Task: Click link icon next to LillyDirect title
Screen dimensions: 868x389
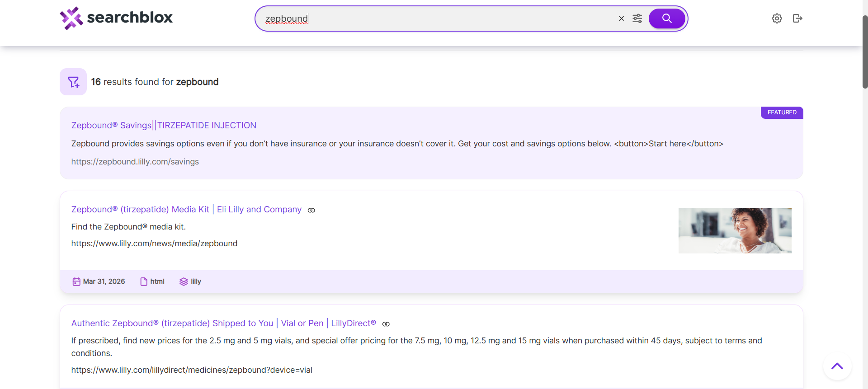Action: click(386, 324)
